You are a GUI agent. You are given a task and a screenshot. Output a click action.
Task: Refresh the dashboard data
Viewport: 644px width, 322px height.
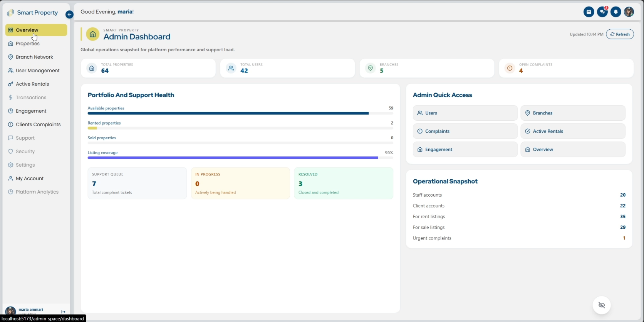[620, 34]
